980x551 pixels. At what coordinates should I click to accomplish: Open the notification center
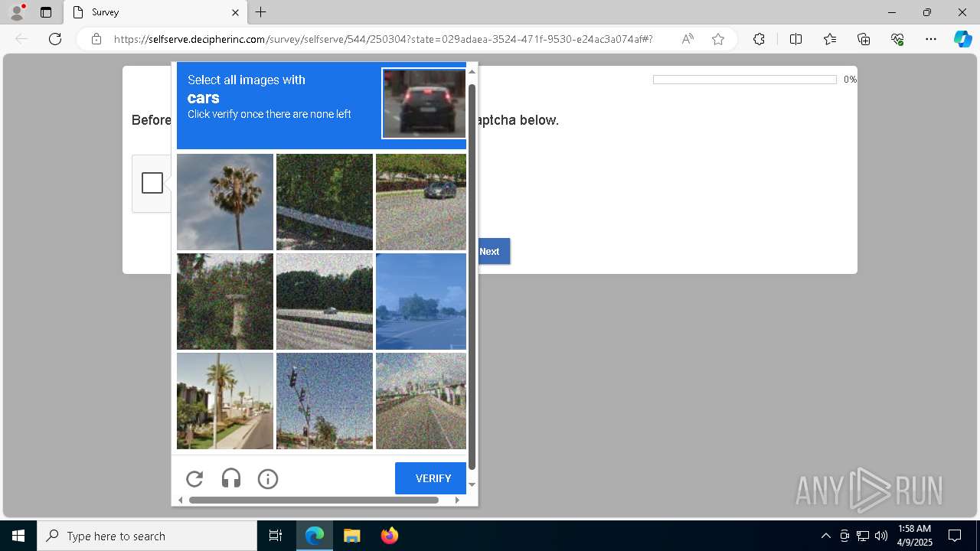[x=955, y=536]
